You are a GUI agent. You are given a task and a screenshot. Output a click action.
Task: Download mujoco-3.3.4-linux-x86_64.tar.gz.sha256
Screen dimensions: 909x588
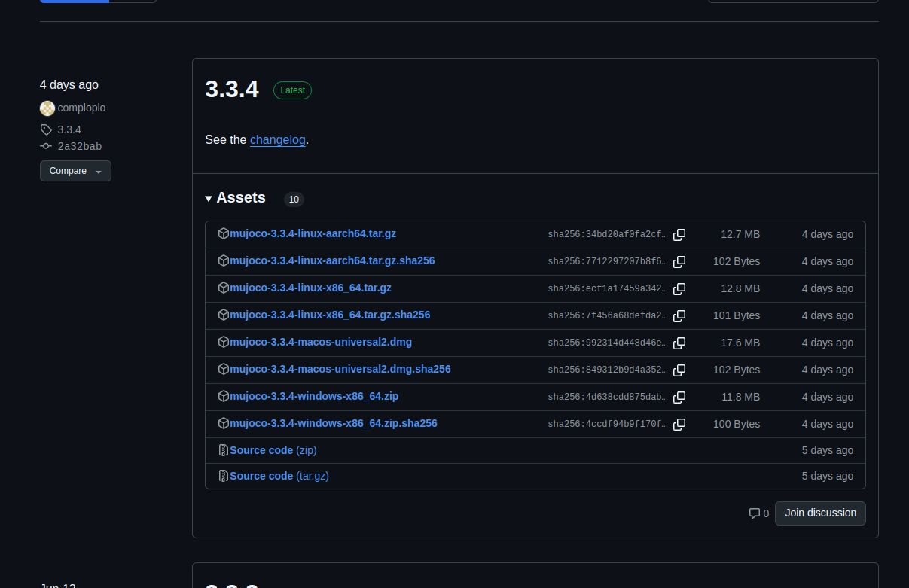[330, 315]
